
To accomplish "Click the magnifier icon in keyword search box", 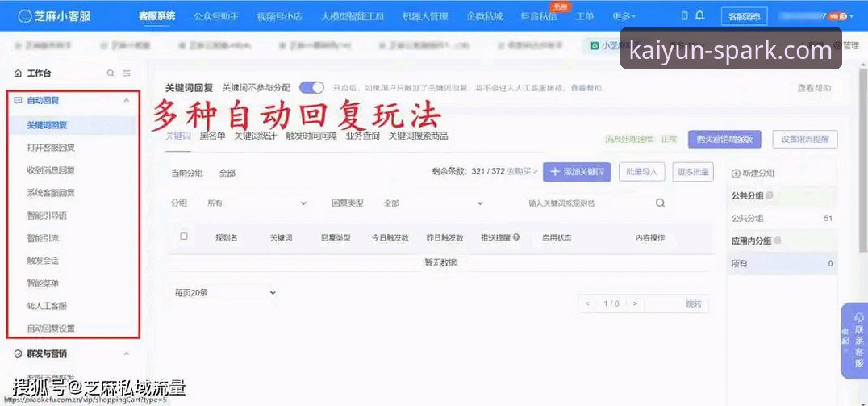I will [660, 203].
